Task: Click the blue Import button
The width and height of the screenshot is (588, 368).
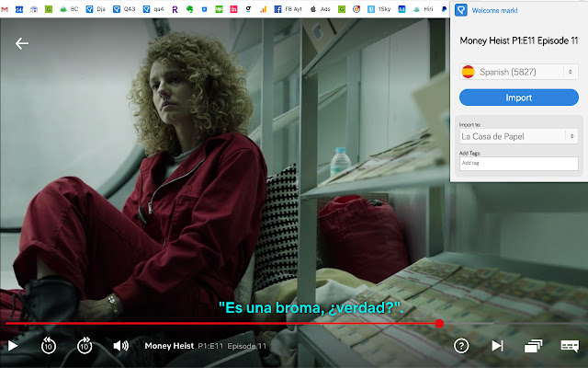Action: 518,98
